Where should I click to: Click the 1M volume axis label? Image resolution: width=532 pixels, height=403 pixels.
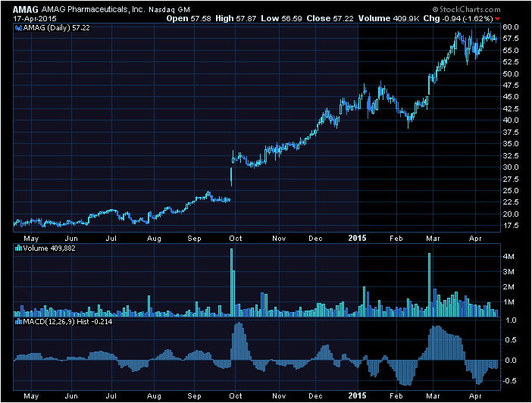pyautogui.click(x=509, y=302)
